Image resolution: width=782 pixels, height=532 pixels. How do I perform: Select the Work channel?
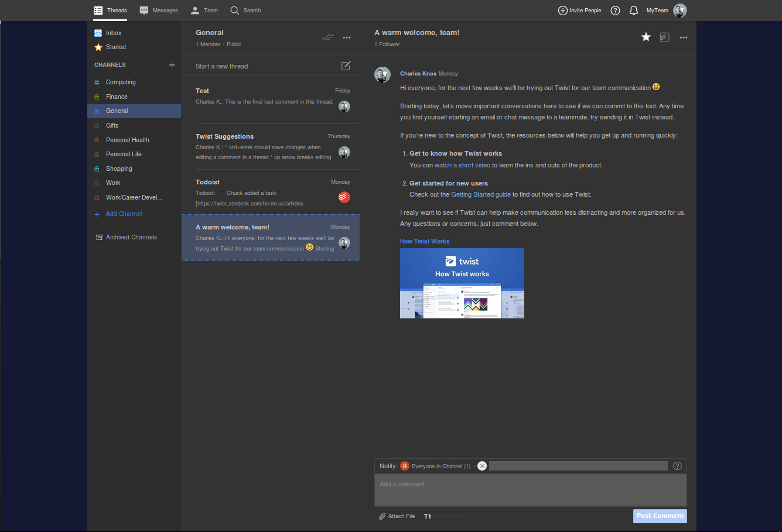click(x=134, y=183)
